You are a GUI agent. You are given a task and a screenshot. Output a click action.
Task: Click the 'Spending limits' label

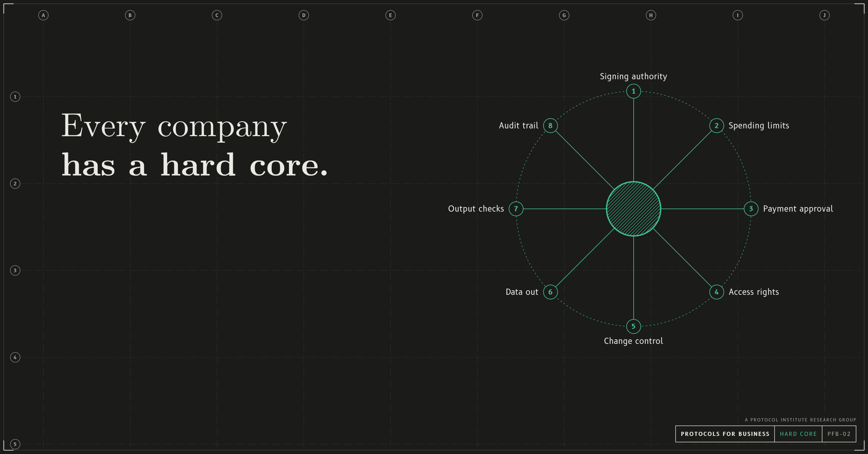point(759,126)
